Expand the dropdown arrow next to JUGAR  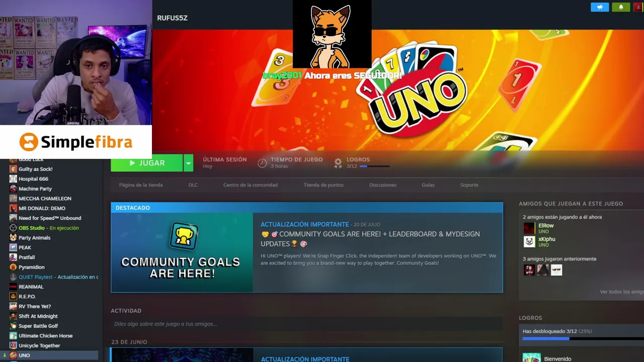188,163
